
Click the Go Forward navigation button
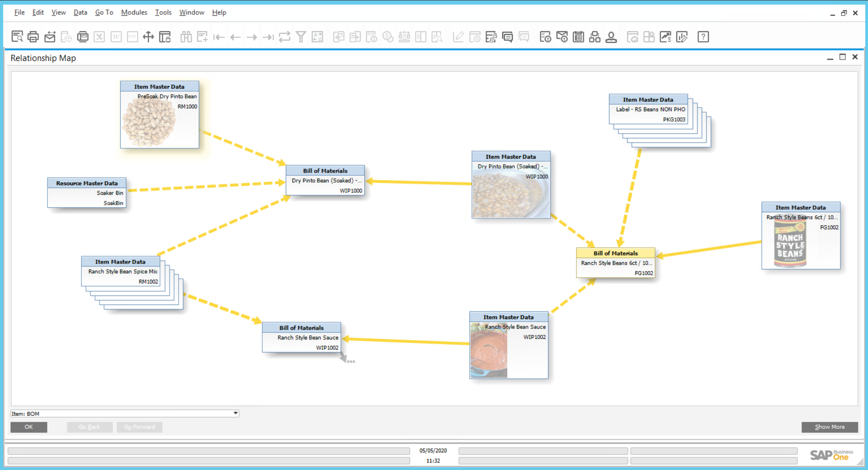coord(139,427)
